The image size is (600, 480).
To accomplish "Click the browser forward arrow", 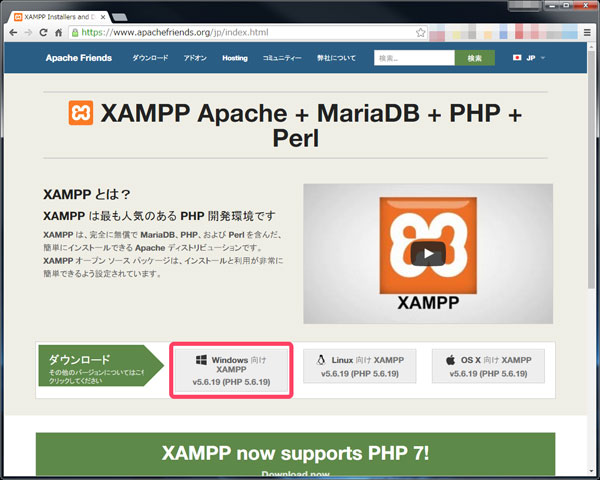I will coord(28,33).
